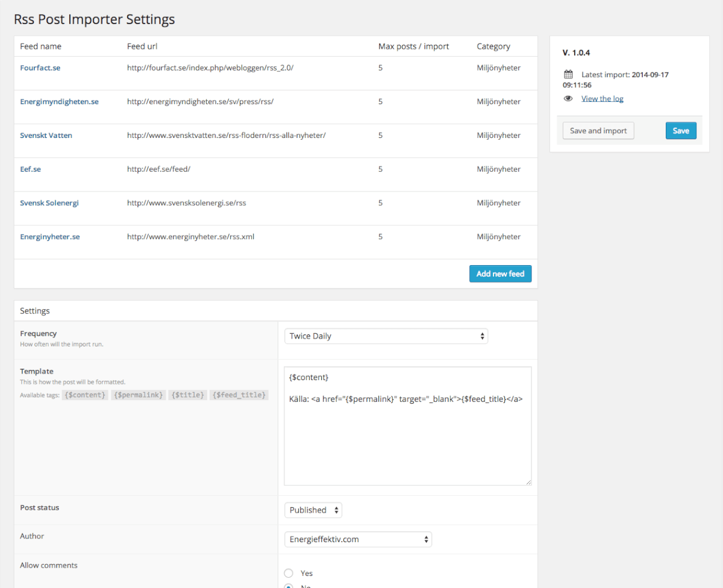Open the Svensk Solenergi feed
723x588 pixels.
tap(49, 202)
